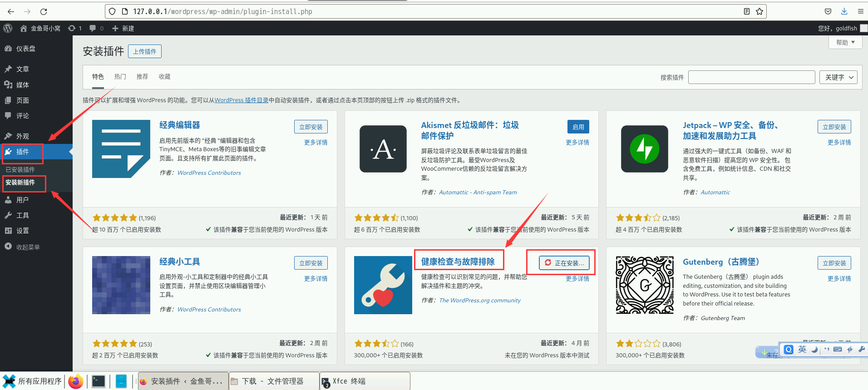Click the Pocket save icon
This screenshot has width=868, height=390.
pyautogui.click(x=828, y=11)
